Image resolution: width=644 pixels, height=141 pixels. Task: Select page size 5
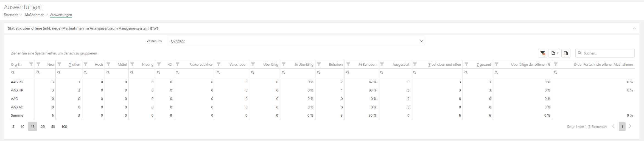click(13, 126)
